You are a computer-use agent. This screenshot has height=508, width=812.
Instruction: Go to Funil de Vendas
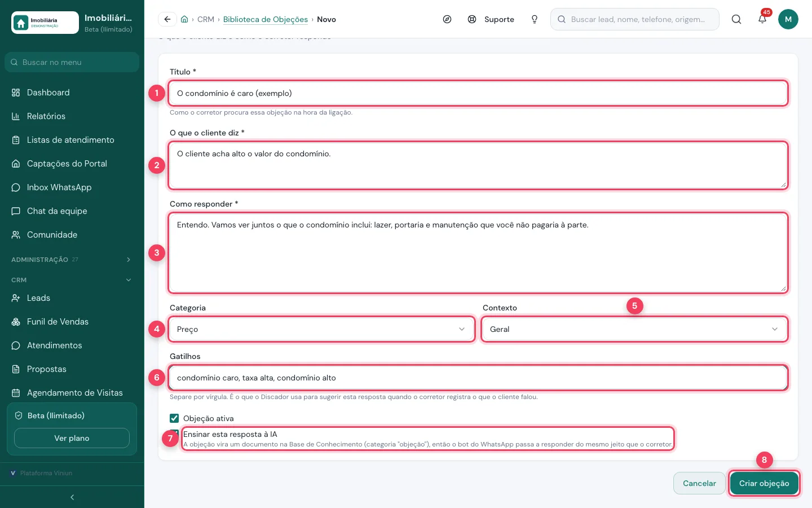[72, 322]
